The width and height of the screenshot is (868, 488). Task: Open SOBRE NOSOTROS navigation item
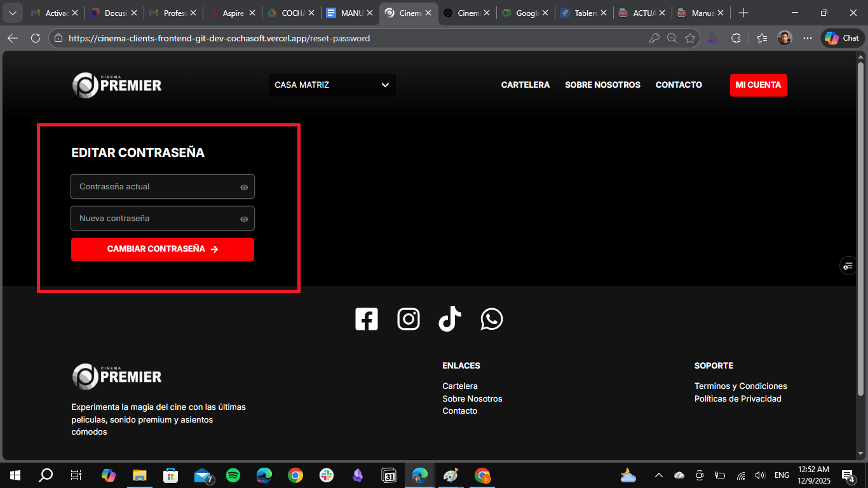click(x=602, y=85)
